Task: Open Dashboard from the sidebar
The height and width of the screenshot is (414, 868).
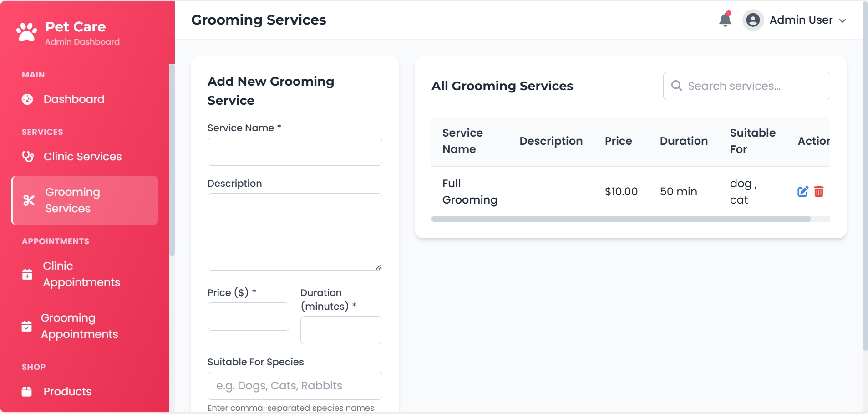Action: (x=74, y=99)
